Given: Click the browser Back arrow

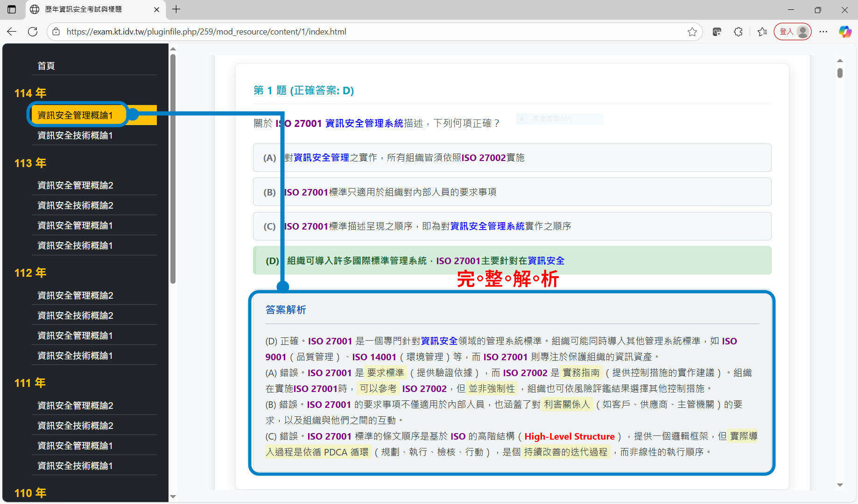Looking at the screenshot, I should 12,32.
